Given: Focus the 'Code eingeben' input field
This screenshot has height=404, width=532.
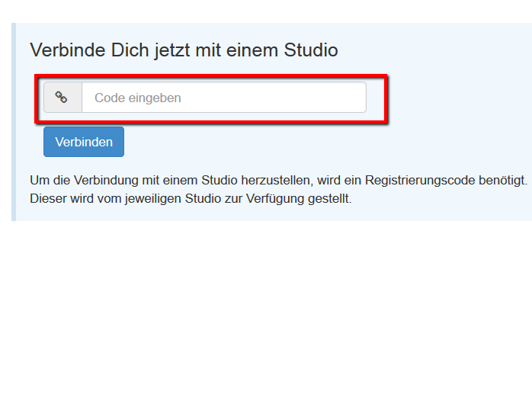Looking at the screenshot, I should [224, 98].
